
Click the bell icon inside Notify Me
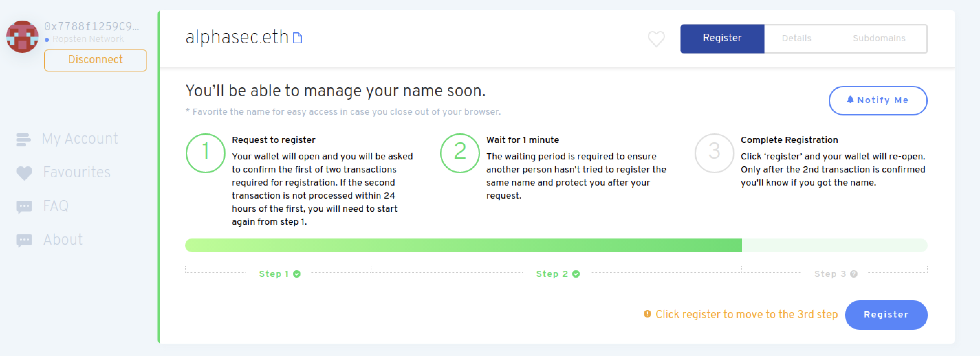click(x=851, y=100)
